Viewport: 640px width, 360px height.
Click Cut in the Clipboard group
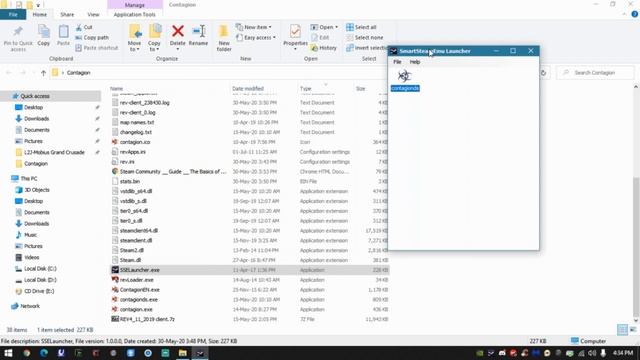tap(84, 27)
